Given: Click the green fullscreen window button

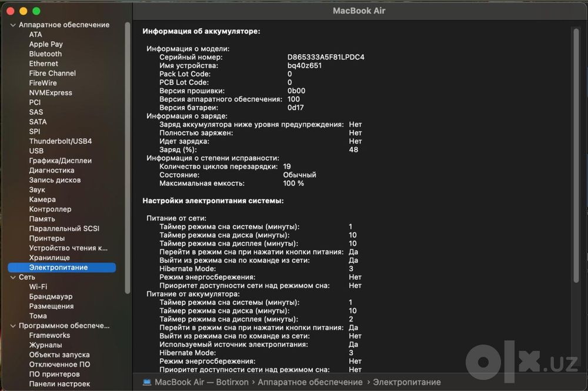Looking at the screenshot, I should tap(36, 11).
